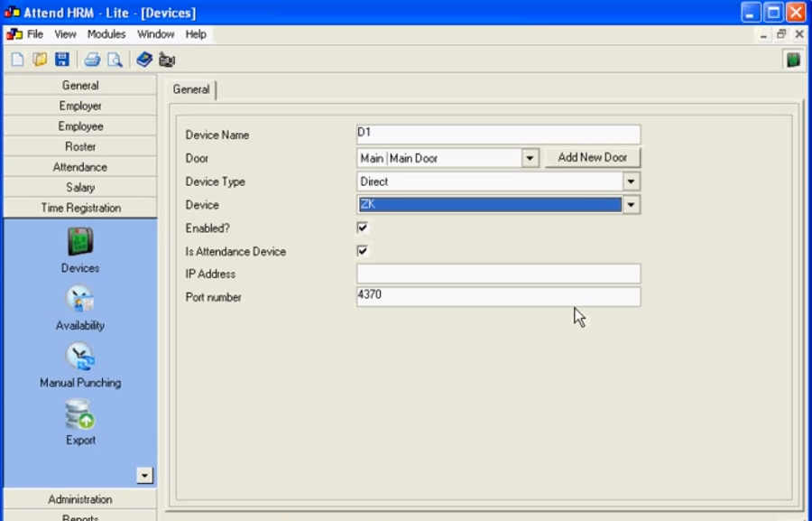Screen dimensions: 812x521
Task: Open the Salary sidebar section
Action: pyautogui.click(x=80, y=187)
